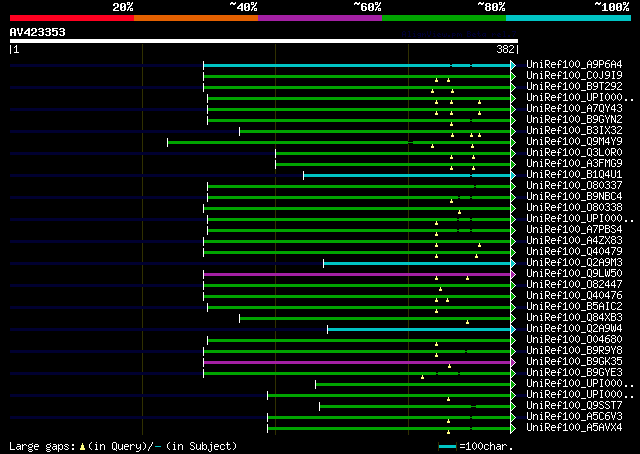
Task: Select the UniRef100_A5AVX4 label
Action: pyautogui.click(x=574, y=428)
